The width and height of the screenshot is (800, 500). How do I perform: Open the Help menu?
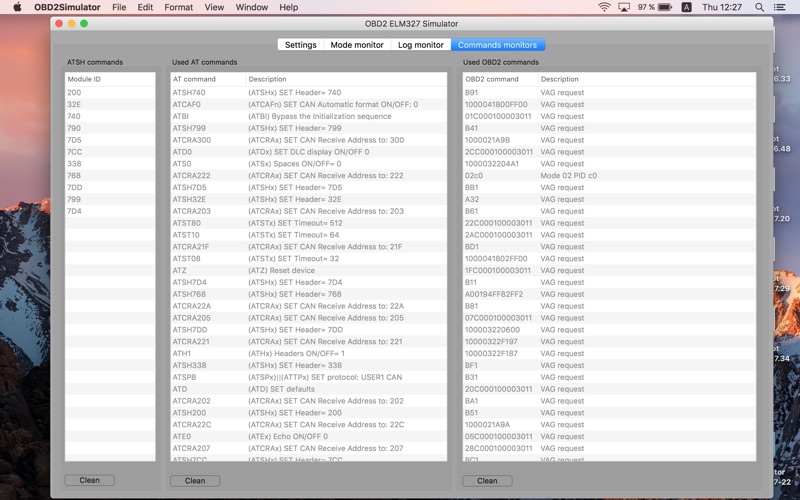(x=288, y=7)
